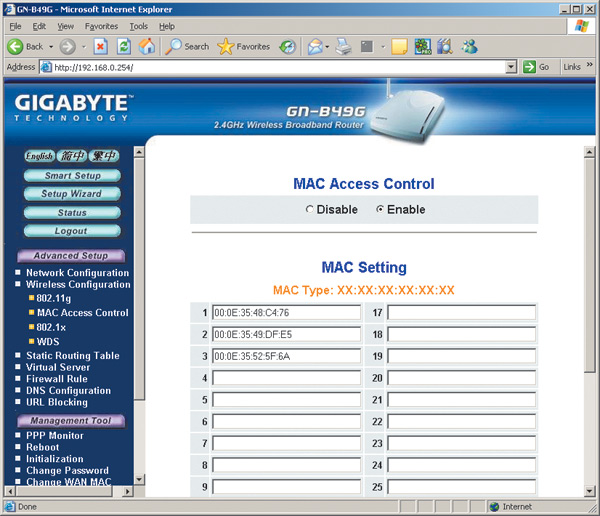
Task: Select the Enable radio button
Action: [380, 209]
